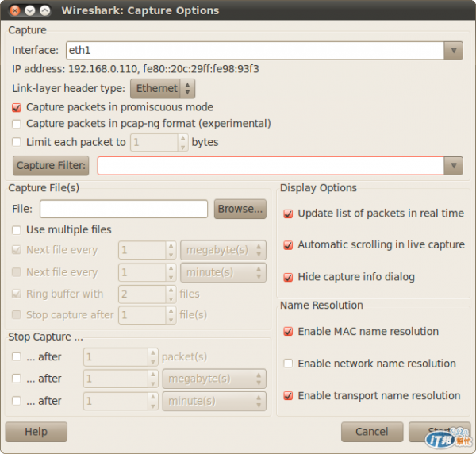Check Use multiple files
The height and width of the screenshot is (454, 476).
point(17,230)
